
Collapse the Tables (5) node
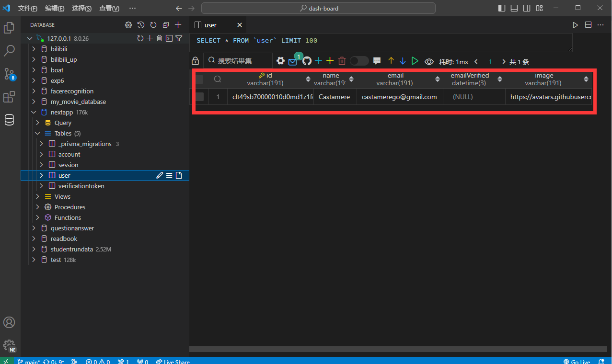(37, 133)
